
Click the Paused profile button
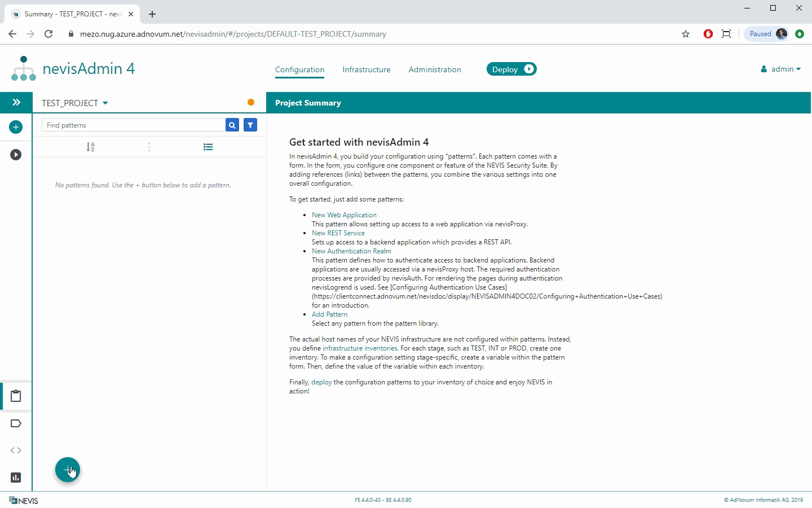[x=767, y=34]
